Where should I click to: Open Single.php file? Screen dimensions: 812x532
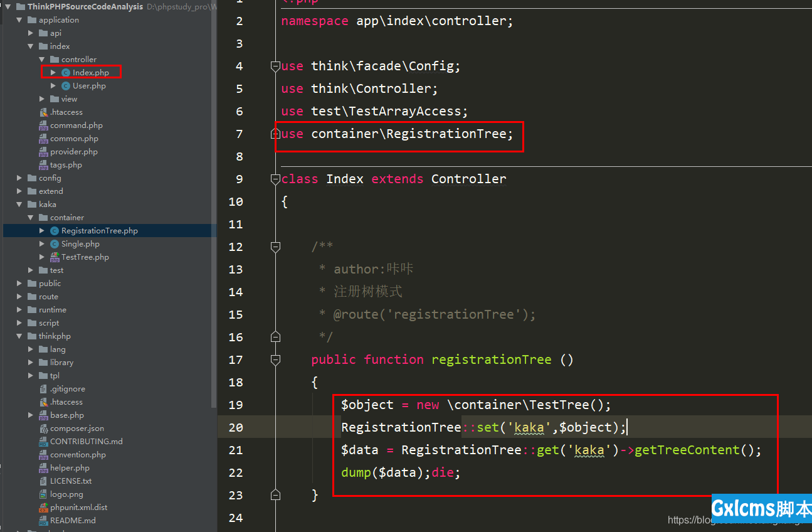coord(80,244)
